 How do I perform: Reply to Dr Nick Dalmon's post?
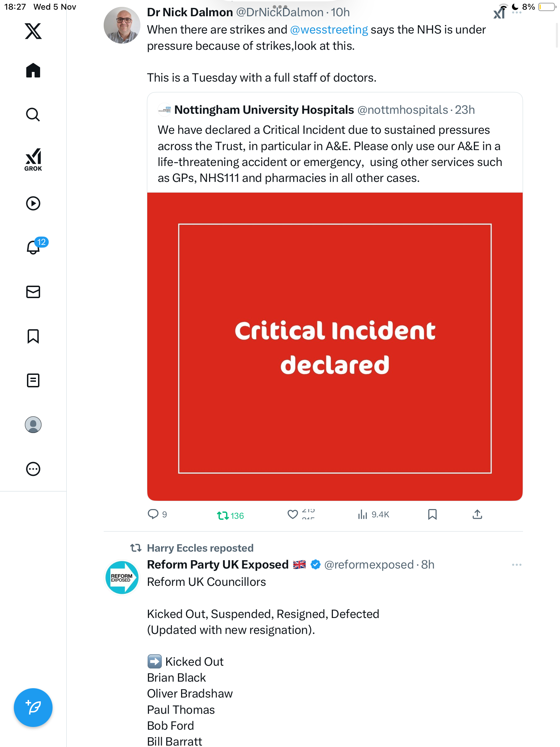153,514
